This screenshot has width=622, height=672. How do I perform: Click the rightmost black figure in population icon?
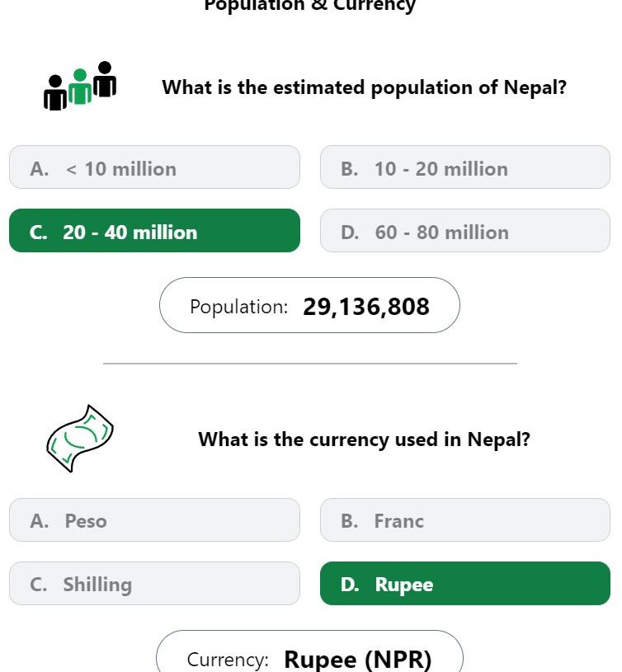pyautogui.click(x=105, y=79)
